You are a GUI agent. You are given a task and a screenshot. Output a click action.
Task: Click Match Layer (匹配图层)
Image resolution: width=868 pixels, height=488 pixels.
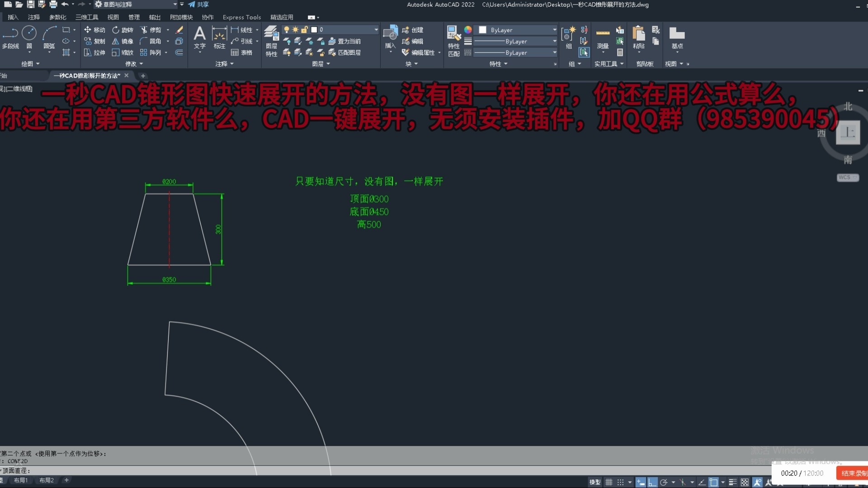[x=344, y=52]
